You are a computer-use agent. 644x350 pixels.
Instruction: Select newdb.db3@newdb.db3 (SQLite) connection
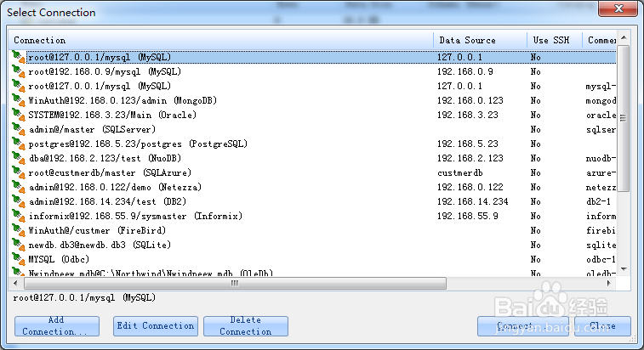[100, 245]
